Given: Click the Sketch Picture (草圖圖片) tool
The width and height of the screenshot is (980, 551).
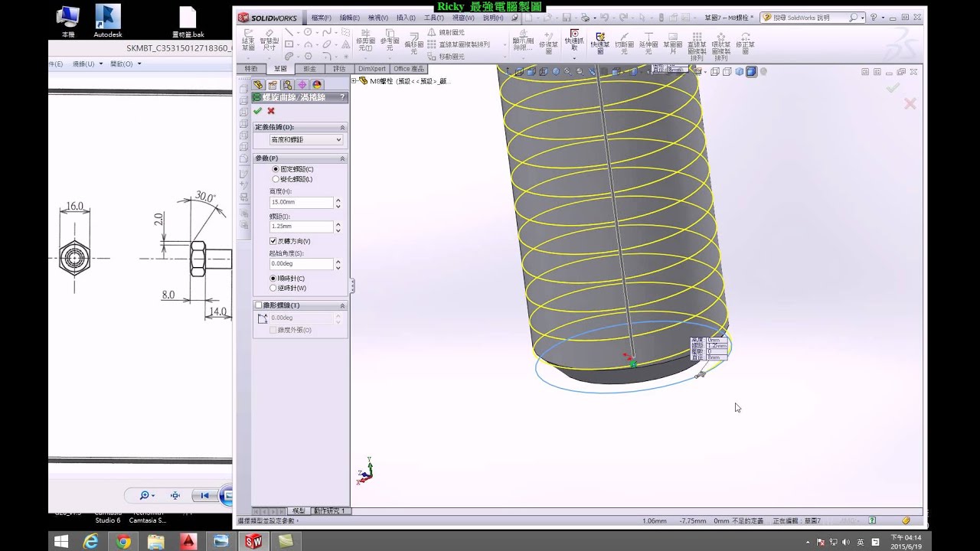Looking at the screenshot, I should [x=673, y=42].
